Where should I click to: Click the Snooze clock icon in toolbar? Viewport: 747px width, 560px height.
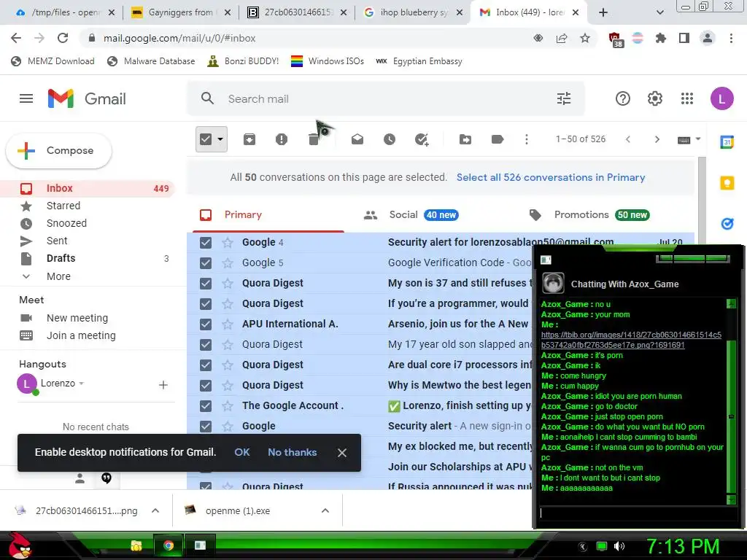(x=390, y=139)
